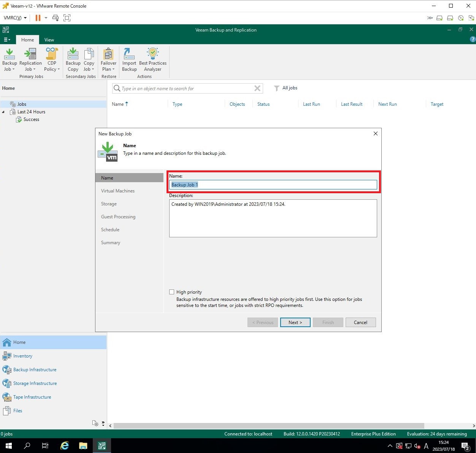
Task: Go to Guest Processing wizard step
Action: pyautogui.click(x=118, y=217)
